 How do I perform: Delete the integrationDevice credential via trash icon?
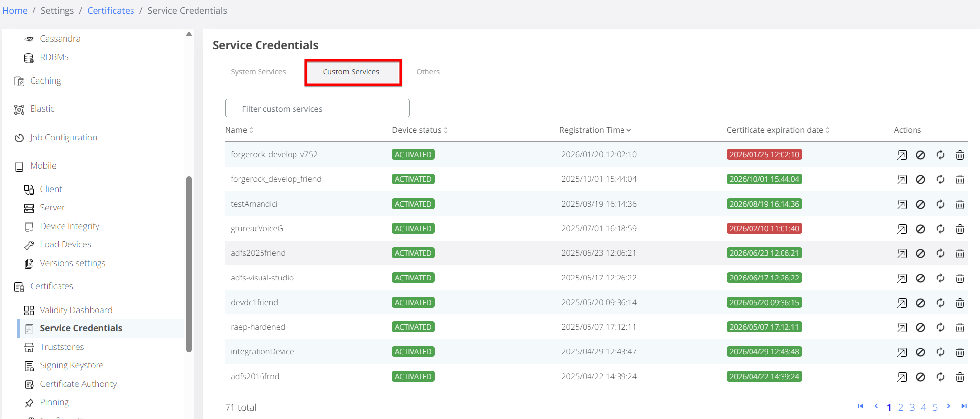click(960, 352)
